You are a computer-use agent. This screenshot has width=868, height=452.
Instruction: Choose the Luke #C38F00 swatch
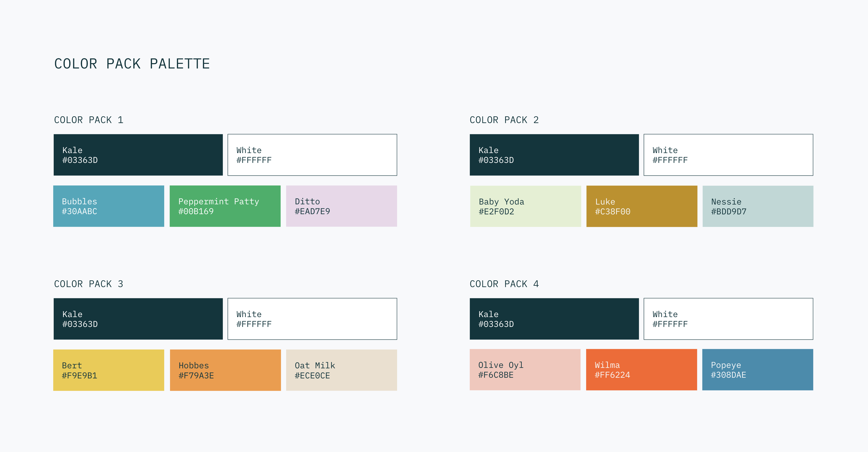tap(642, 206)
